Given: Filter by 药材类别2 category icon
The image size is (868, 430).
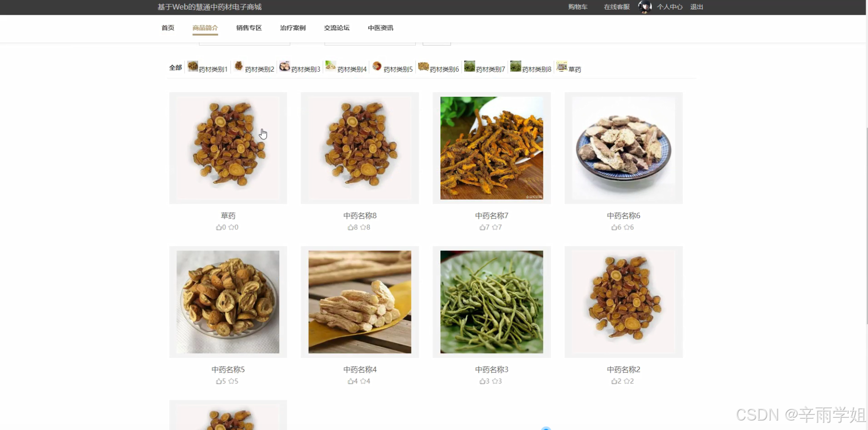Looking at the screenshot, I should (238, 66).
